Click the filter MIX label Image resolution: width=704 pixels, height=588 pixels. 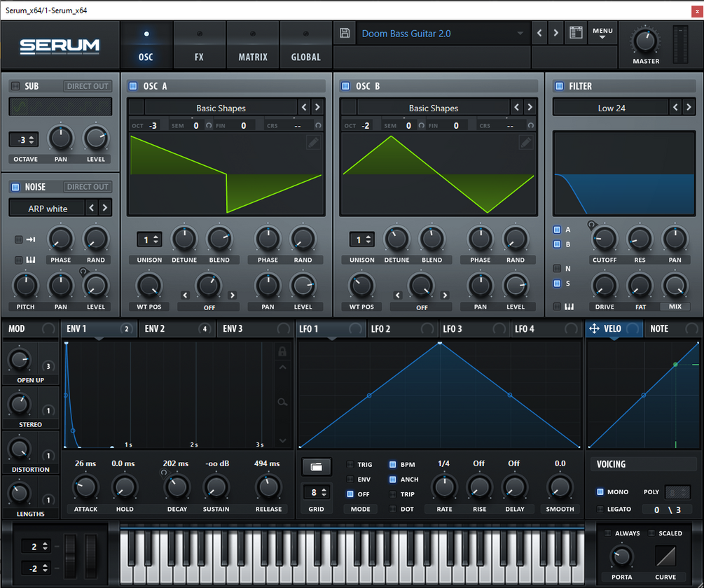point(675,307)
